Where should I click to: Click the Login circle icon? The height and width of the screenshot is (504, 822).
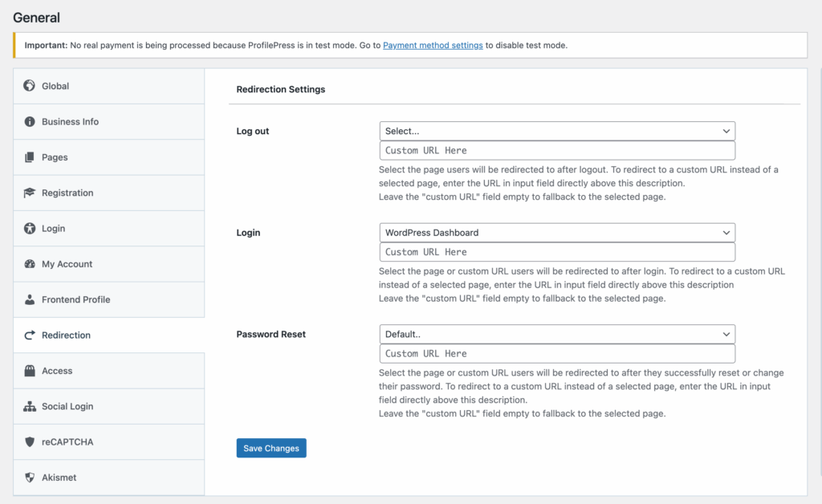[x=28, y=228]
